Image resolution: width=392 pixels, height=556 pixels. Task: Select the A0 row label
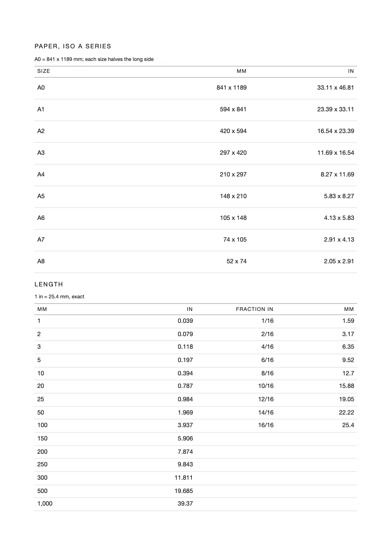pyautogui.click(x=41, y=88)
